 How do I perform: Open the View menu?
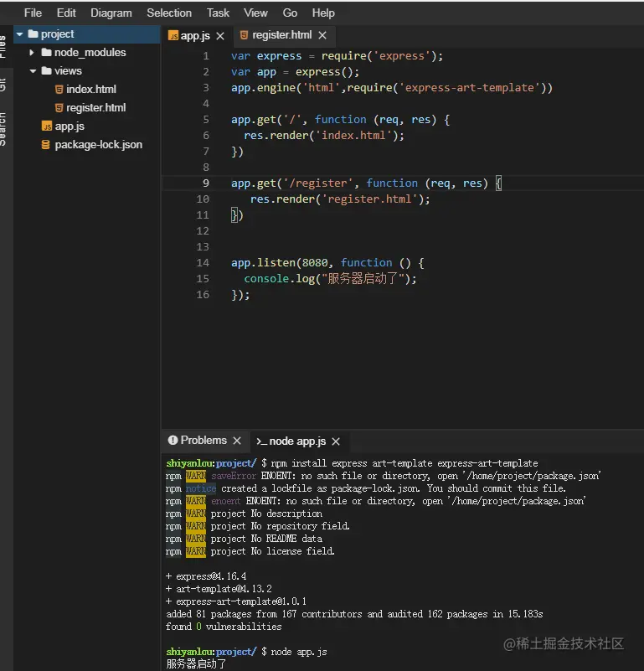(255, 13)
